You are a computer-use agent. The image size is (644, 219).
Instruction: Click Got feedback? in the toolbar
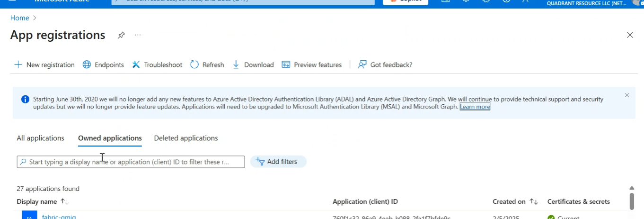pyautogui.click(x=385, y=64)
